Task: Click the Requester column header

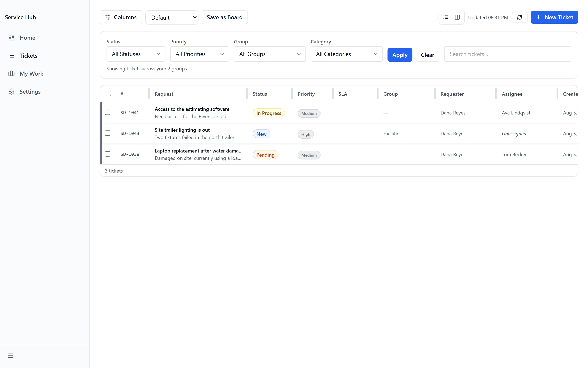Action: click(452, 94)
